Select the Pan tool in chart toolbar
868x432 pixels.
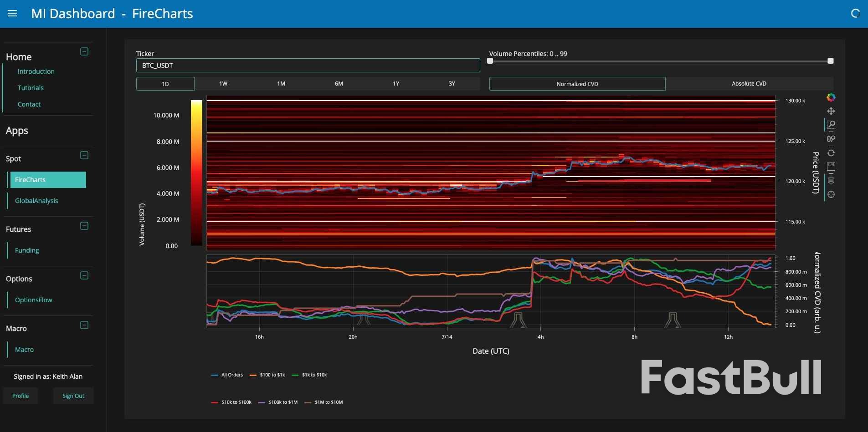point(831,111)
